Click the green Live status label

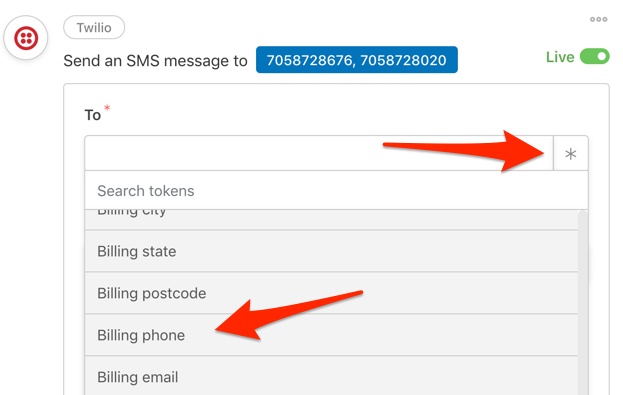560,57
